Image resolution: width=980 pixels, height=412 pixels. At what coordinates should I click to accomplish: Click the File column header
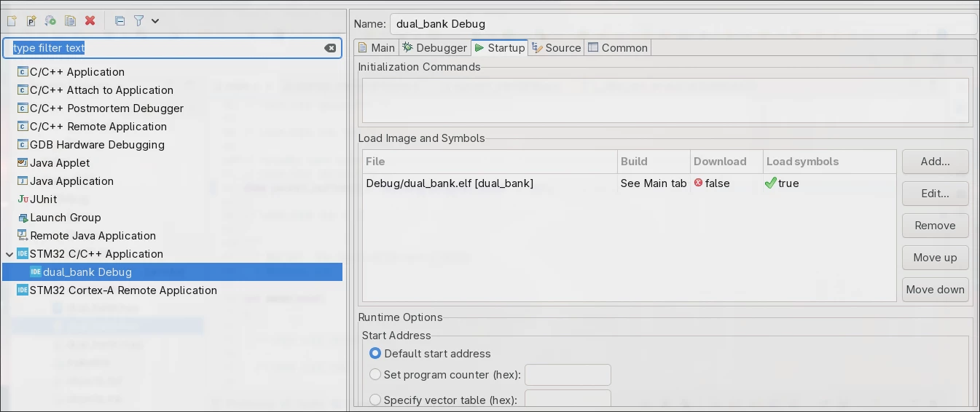(489, 162)
